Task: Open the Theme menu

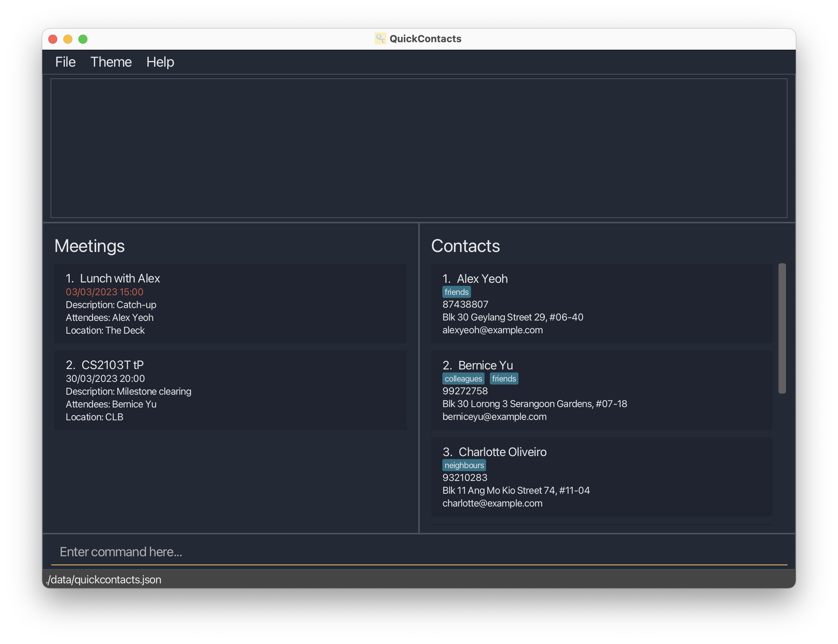Action: tap(111, 62)
